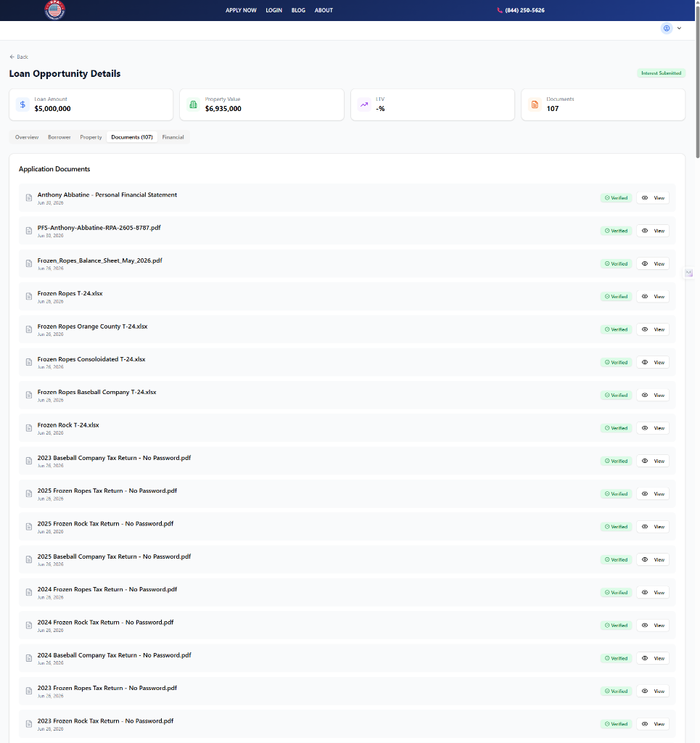Image resolution: width=700 pixels, height=743 pixels.
Task: Click the orange Documents card icon
Action: [x=535, y=104]
